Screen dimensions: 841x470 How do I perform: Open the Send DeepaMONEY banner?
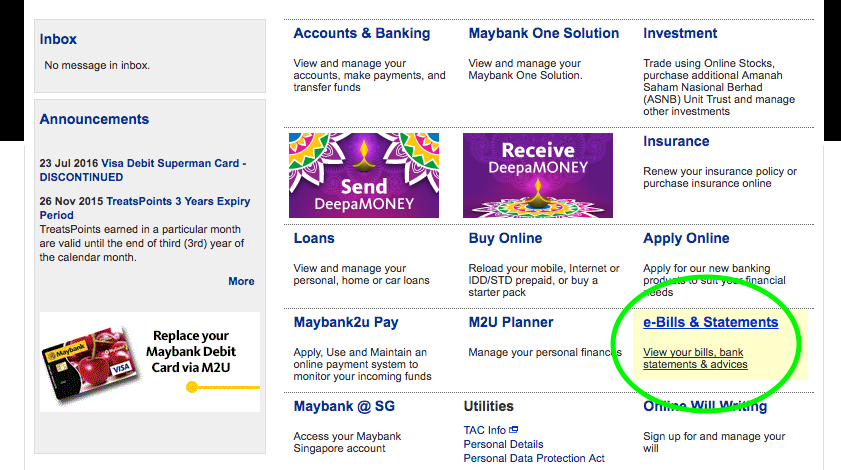click(364, 175)
